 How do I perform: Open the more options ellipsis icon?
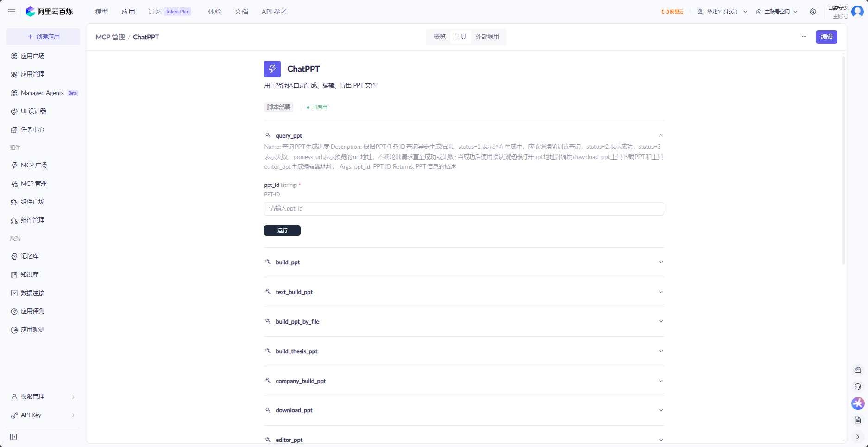(804, 37)
